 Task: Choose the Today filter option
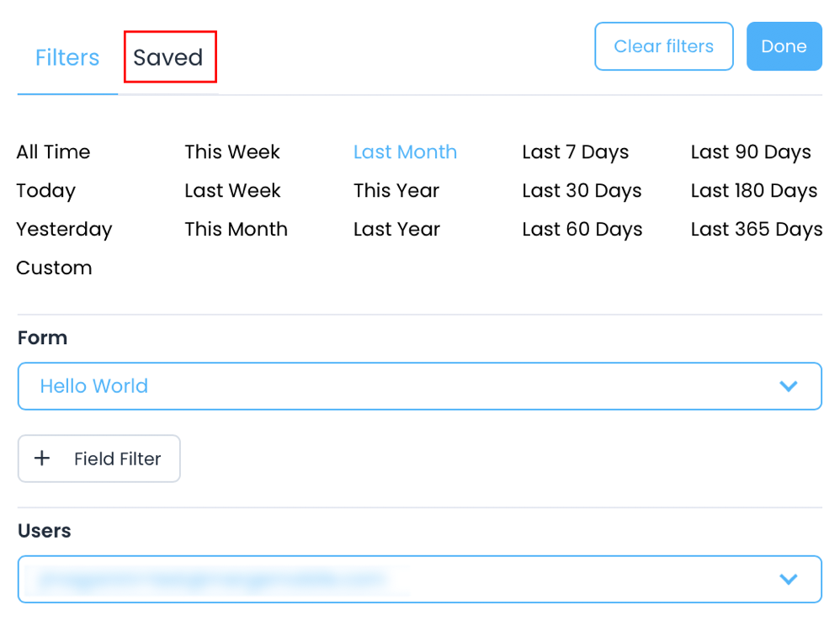[x=45, y=191]
